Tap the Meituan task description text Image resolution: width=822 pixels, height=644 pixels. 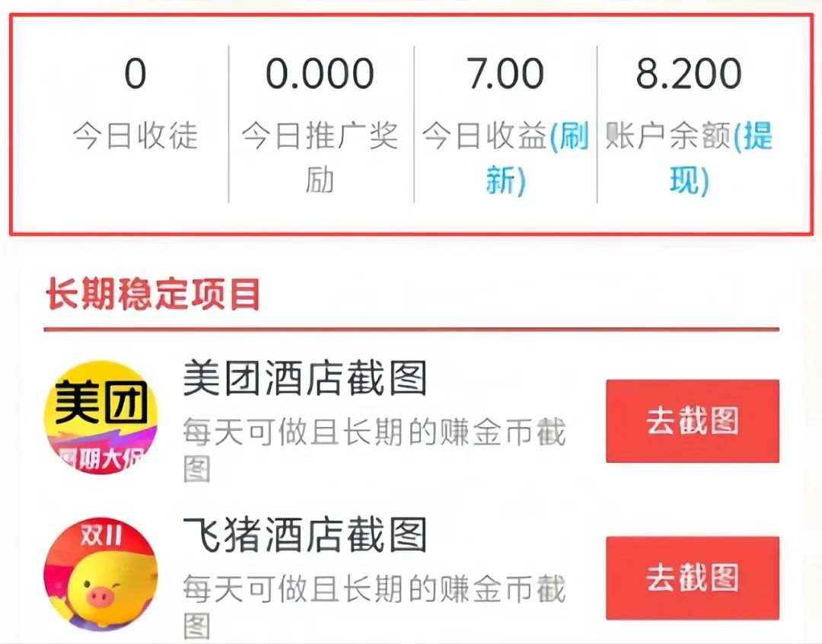[x=374, y=450]
